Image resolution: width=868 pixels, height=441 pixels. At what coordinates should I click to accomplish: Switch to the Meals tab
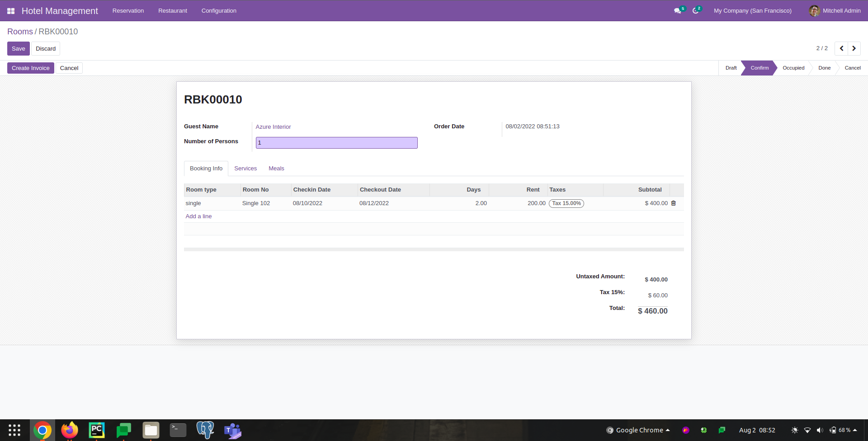(276, 169)
